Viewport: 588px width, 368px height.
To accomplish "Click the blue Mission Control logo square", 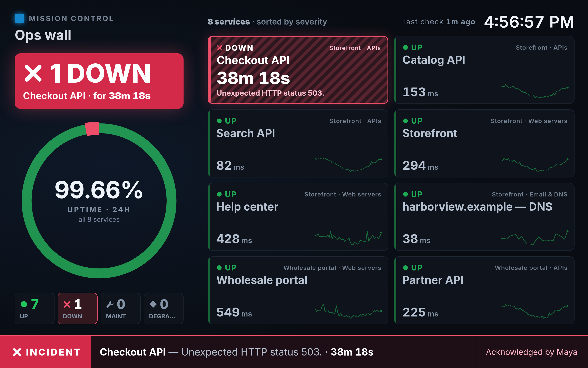I will point(19,18).
